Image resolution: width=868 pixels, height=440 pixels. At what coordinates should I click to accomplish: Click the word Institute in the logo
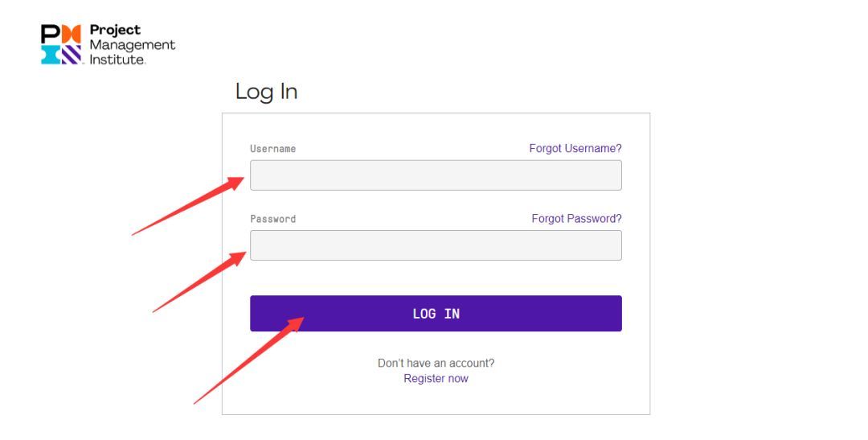coord(117,59)
